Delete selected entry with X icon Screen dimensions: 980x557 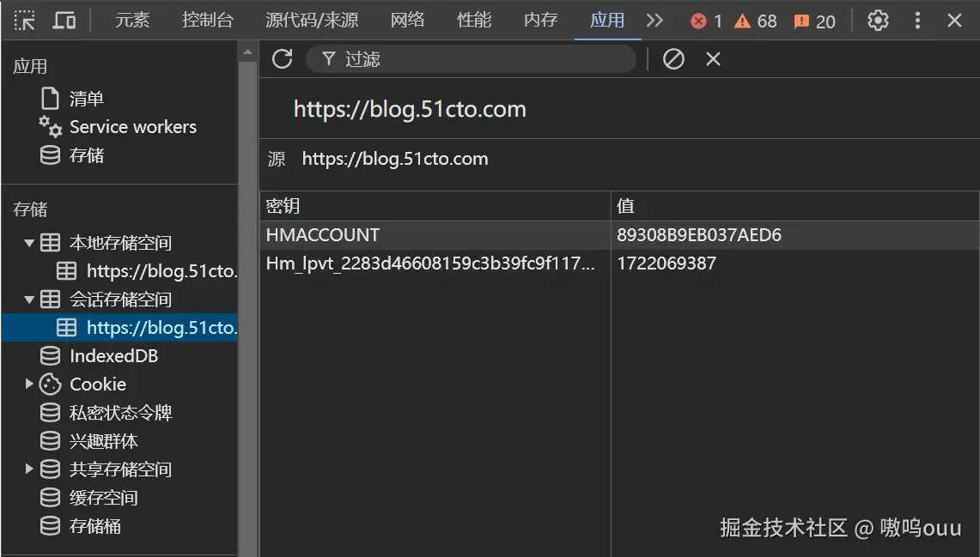point(713,59)
